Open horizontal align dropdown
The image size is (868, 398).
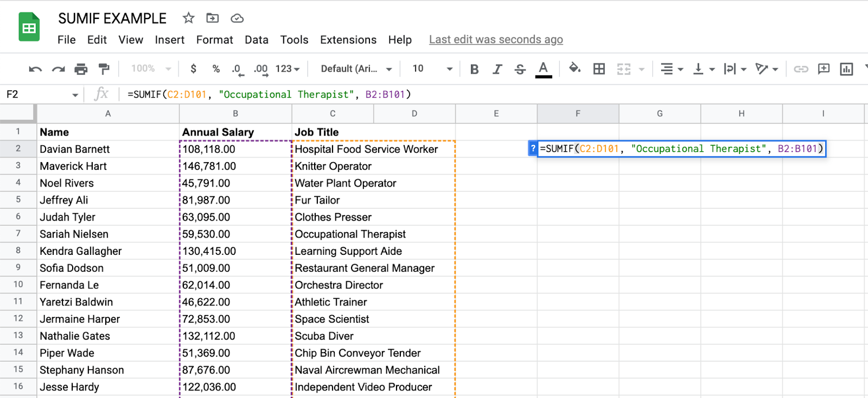click(x=672, y=69)
